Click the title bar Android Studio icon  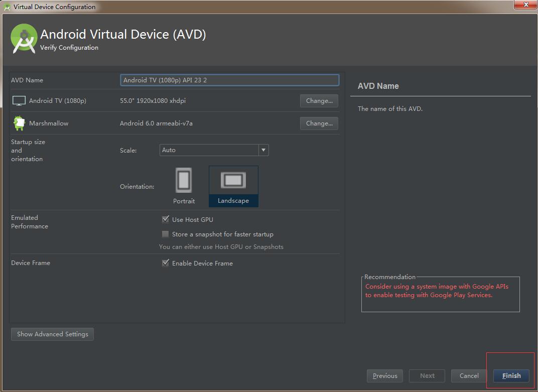[x=7, y=7]
